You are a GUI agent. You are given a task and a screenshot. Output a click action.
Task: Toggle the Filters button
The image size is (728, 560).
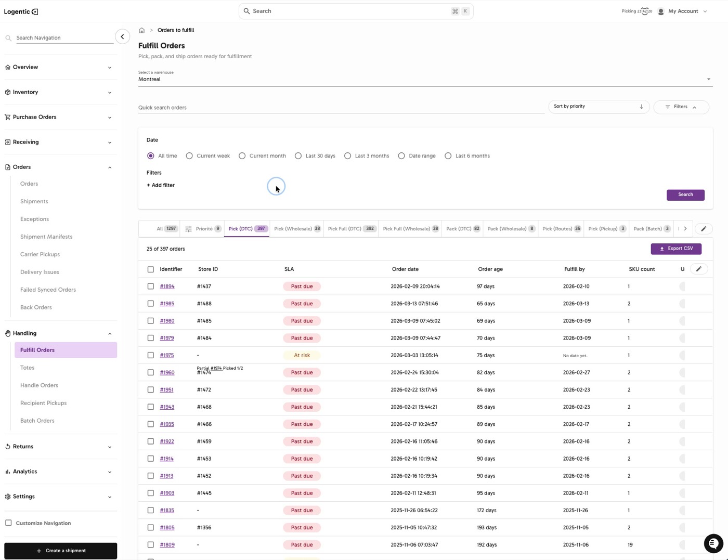click(x=681, y=107)
